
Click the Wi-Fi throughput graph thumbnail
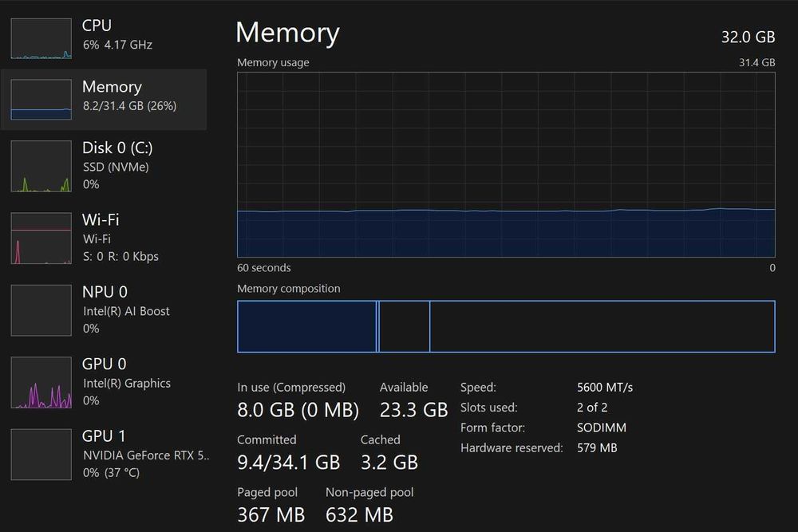(x=41, y=238)
